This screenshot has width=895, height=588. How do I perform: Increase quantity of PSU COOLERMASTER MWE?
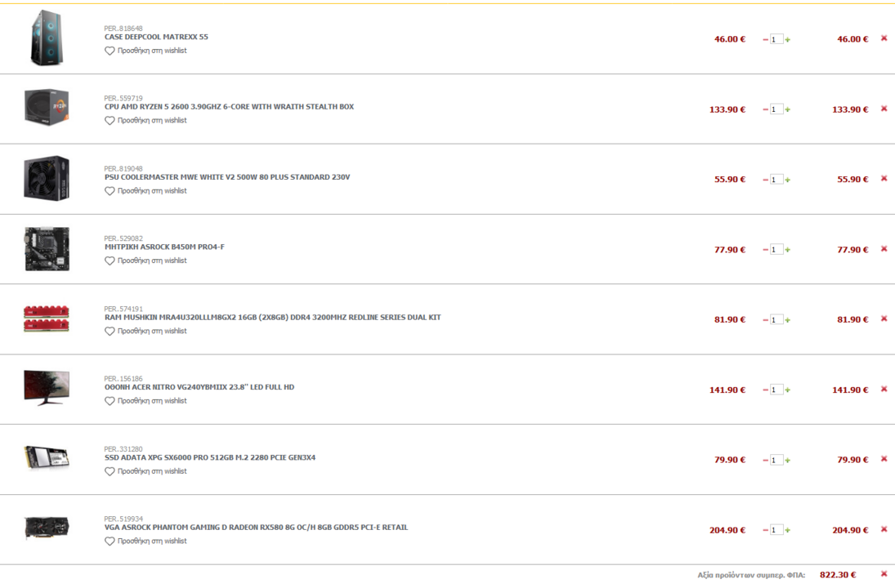[x=788, y=180]
